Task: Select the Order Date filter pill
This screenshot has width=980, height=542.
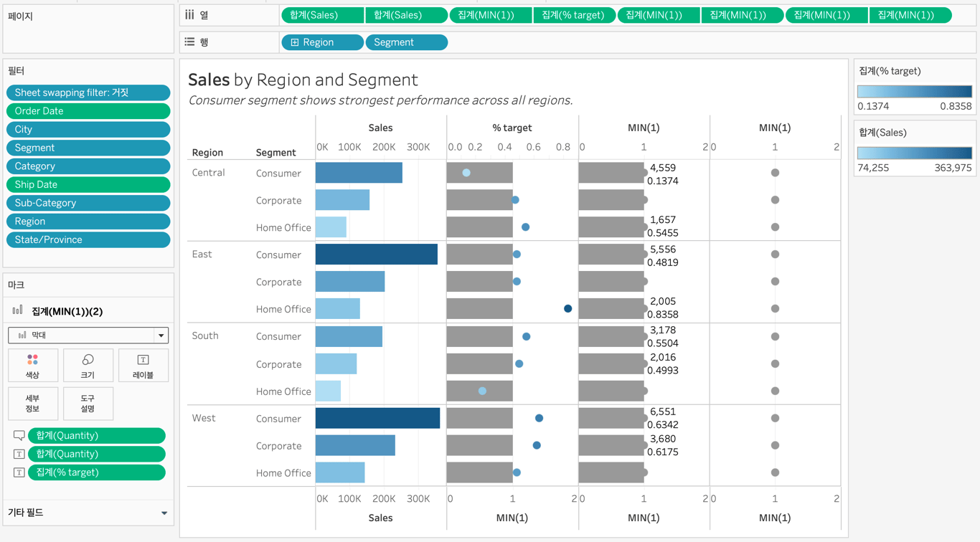Action: point(88,111)
